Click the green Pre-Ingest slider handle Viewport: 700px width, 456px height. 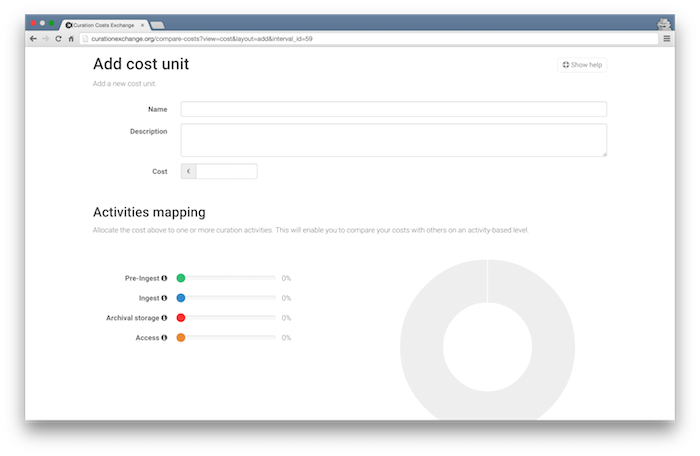tap(181, 278)
